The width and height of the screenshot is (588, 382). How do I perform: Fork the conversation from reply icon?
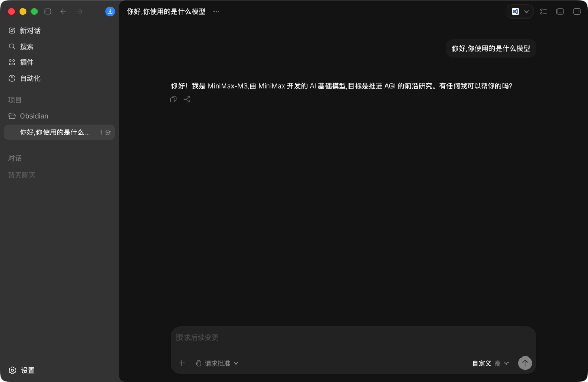pos(187,100)
